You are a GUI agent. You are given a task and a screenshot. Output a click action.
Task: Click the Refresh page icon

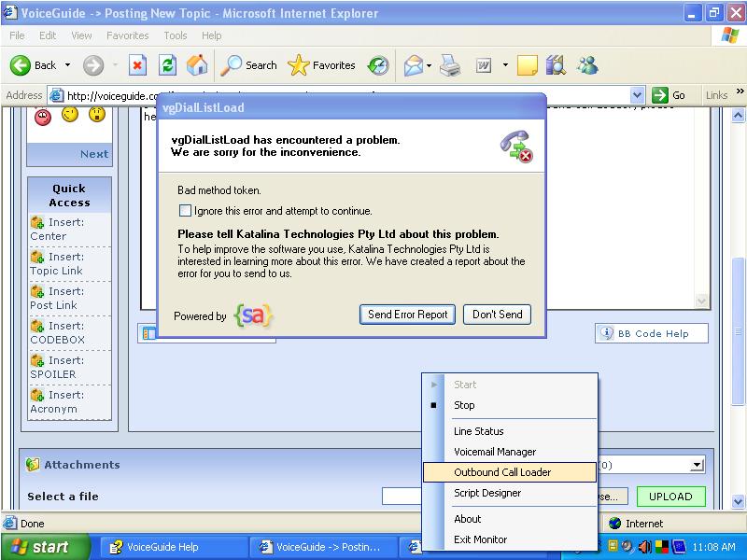(167, 65)
